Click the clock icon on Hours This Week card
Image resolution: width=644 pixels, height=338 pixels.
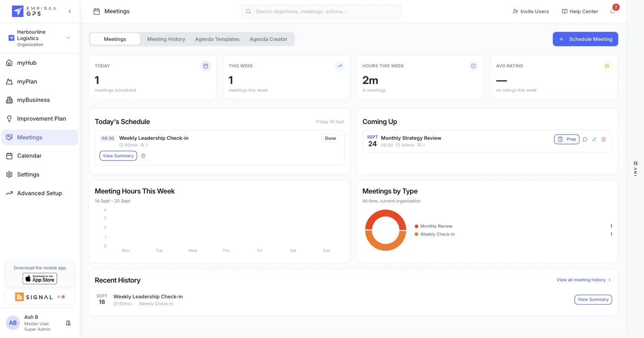[473, 66]
